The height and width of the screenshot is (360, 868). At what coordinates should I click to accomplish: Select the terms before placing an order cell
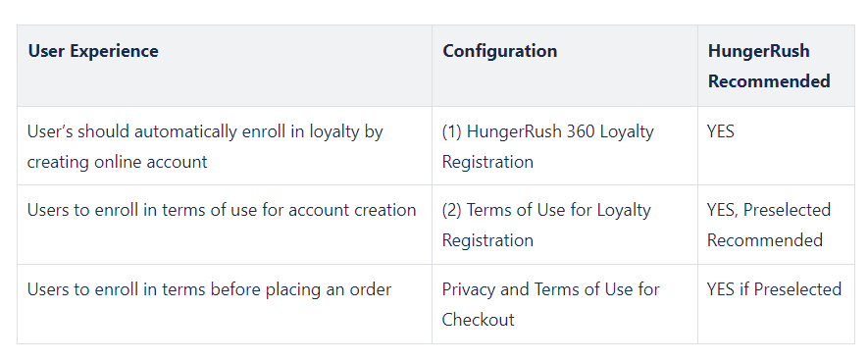point(225,304)
